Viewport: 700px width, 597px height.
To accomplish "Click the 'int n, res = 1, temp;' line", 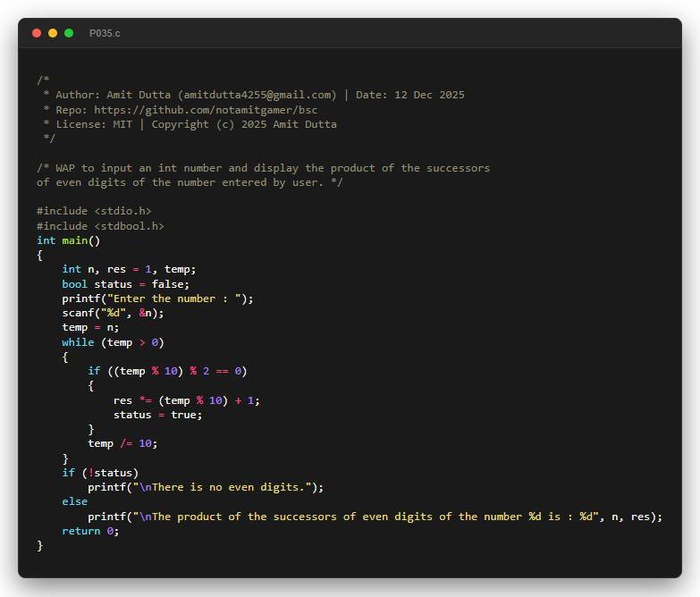I will point(129,270).
